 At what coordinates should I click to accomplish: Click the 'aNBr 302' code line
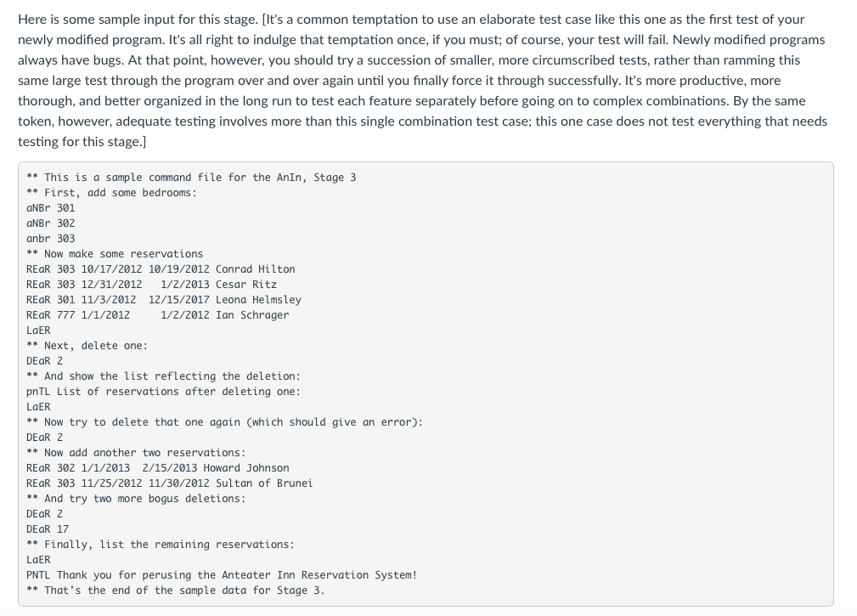[x=51, y=223]
